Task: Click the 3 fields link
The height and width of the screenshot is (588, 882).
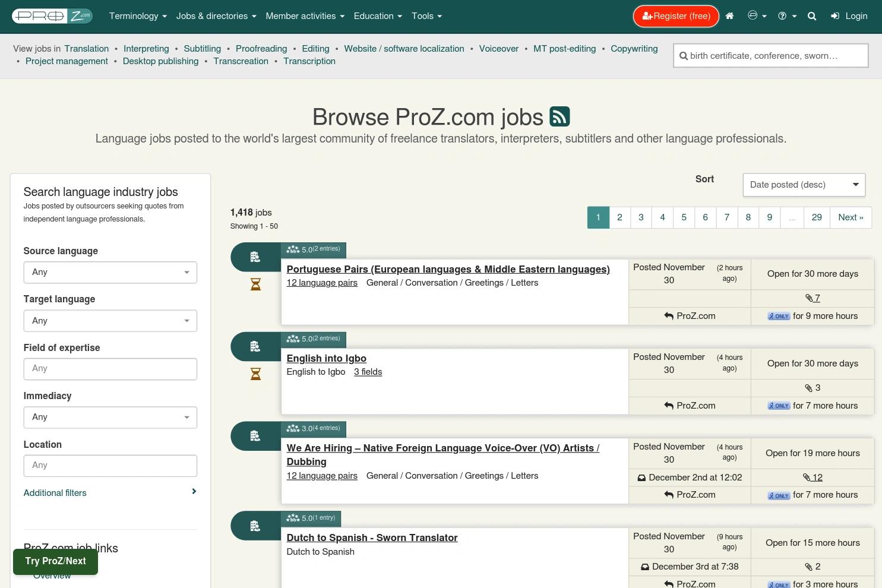Action: pyautogui.click(x=368, y=372)
